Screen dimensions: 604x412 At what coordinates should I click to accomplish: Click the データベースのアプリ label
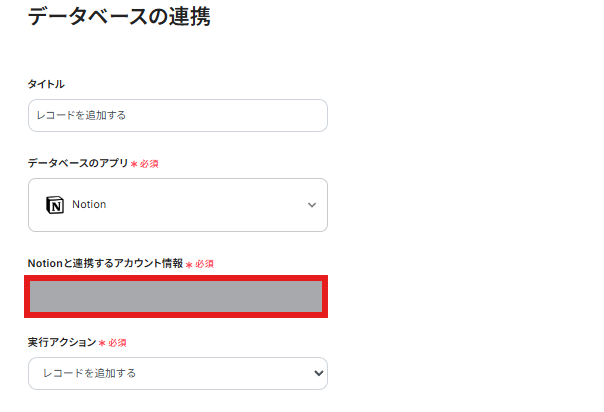78,162
